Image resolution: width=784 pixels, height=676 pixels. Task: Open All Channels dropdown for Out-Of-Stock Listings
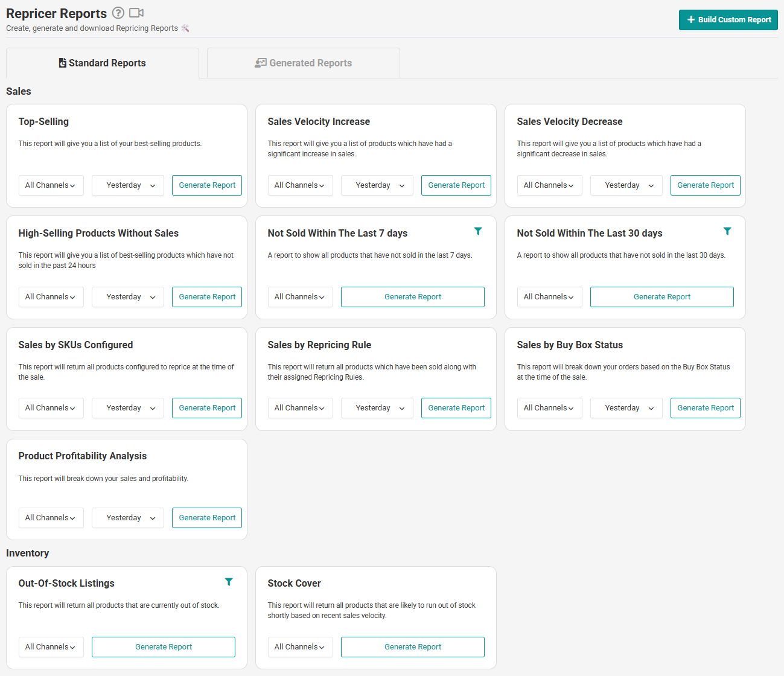pyautogui.click(x=51, y=647)
